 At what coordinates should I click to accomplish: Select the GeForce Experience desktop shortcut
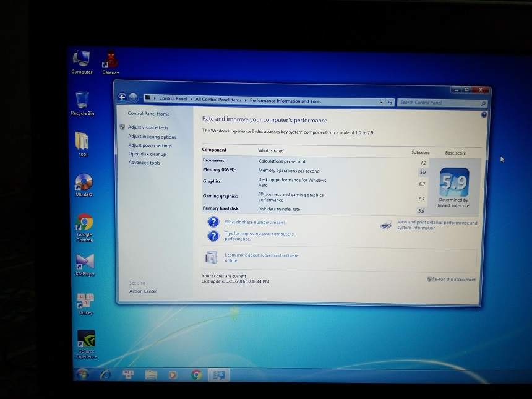(x=86, y=345)
